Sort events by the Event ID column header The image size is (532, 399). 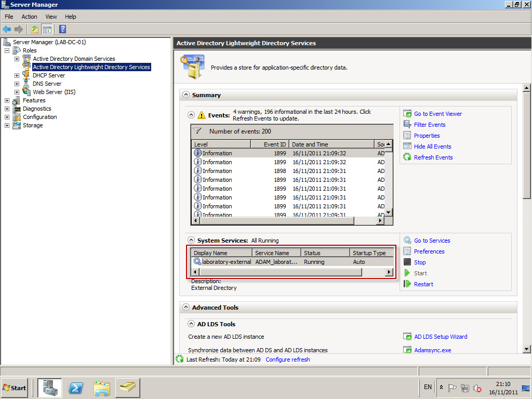point(270,144)
